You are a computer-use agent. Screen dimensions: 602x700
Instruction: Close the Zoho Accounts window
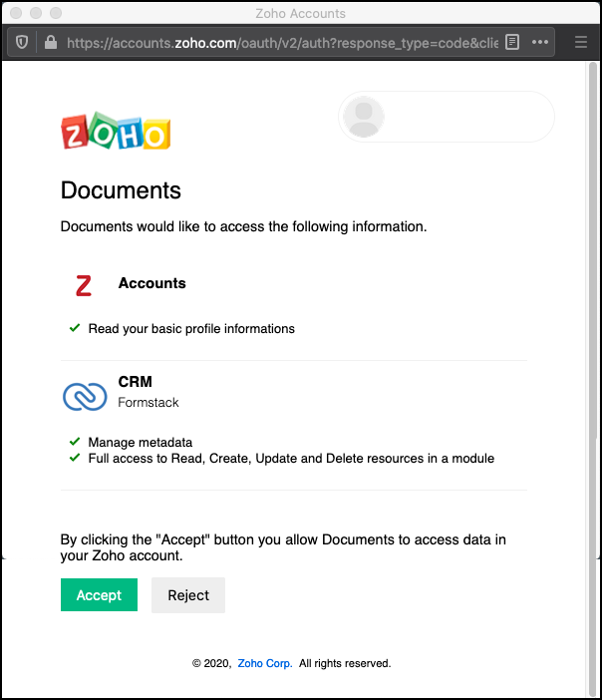(x=15, y=13)
